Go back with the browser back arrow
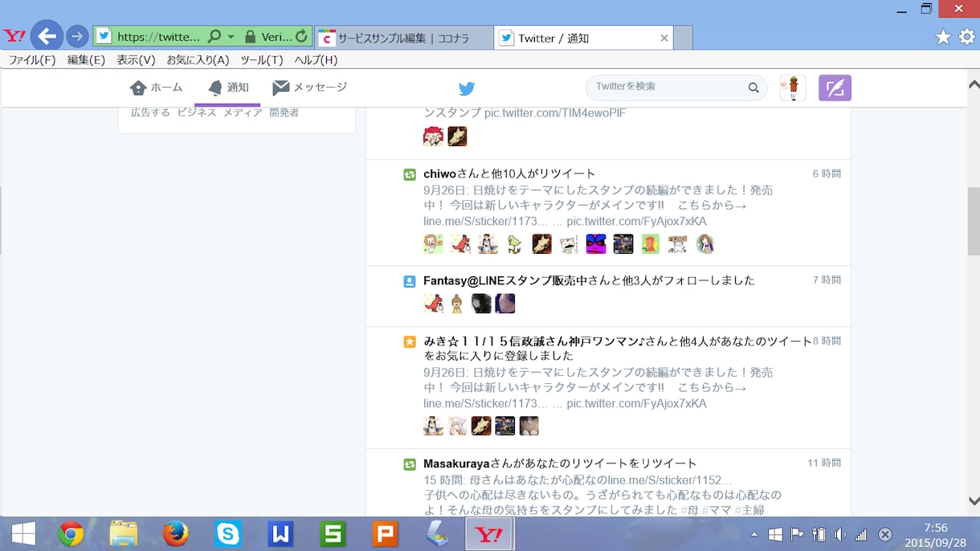This screenshot has width=980, height=551. tap(47, 36)
